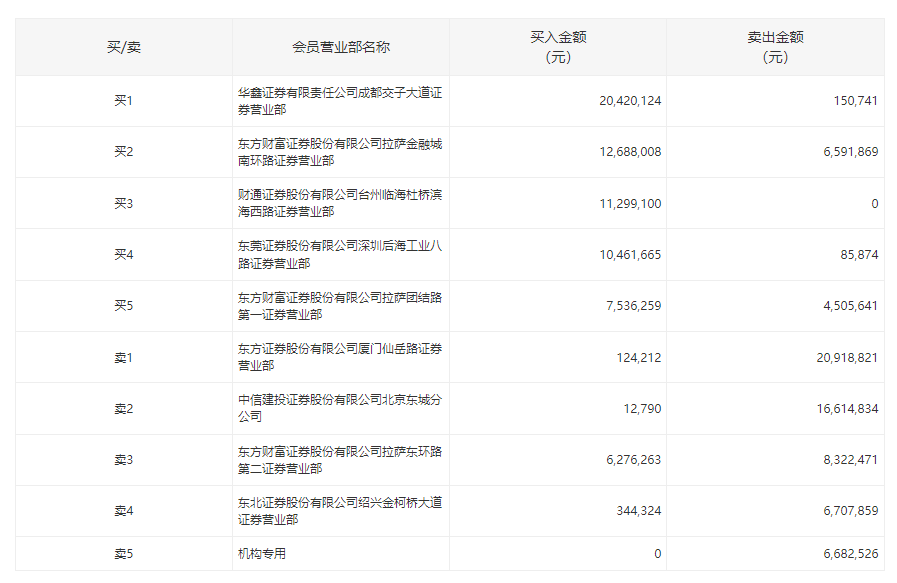Select sell amount 16,614,834
This screenshot has width=897, height=583.
click(x=847, y=409)
